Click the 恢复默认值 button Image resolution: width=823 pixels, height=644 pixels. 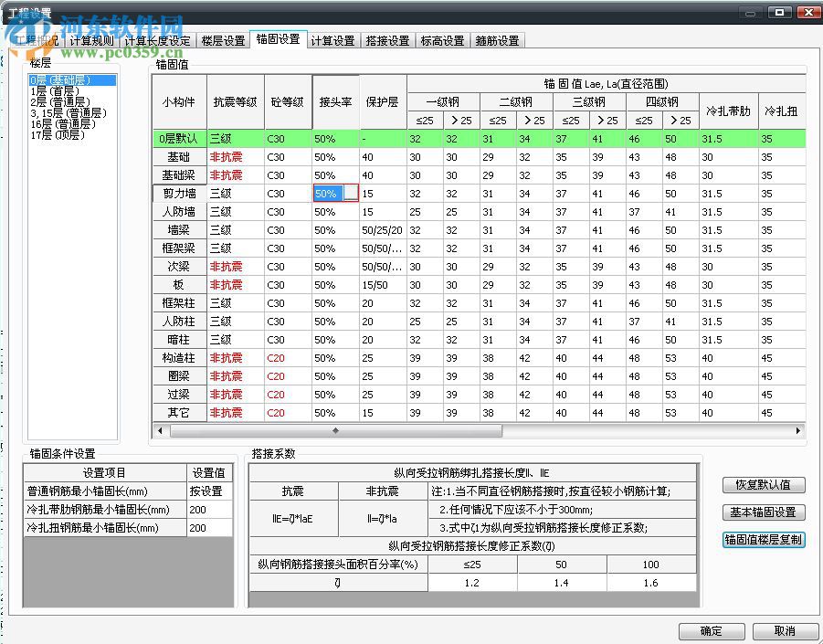(x=763, y=485)
